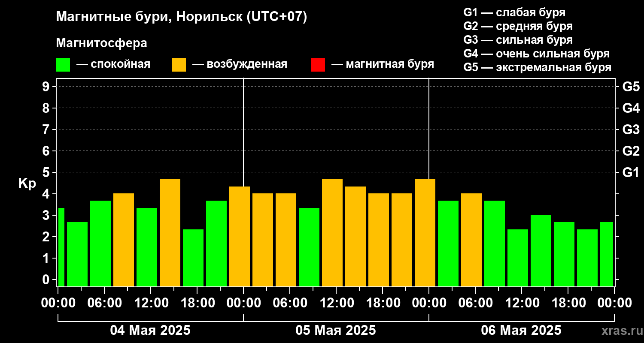Screen dimensions: 644x343
Task: Click the orange bar crossing midnight into 05 Мая
Action: 240,236
